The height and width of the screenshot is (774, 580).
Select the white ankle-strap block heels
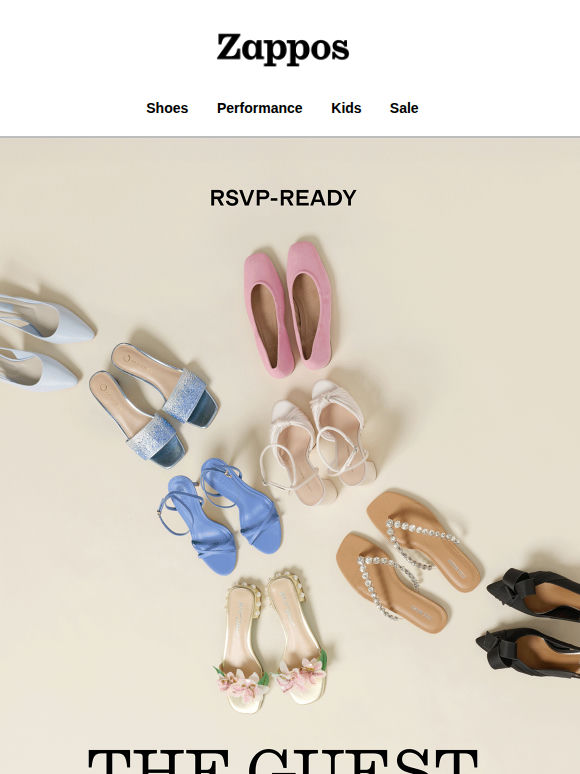tap(318, 442)
